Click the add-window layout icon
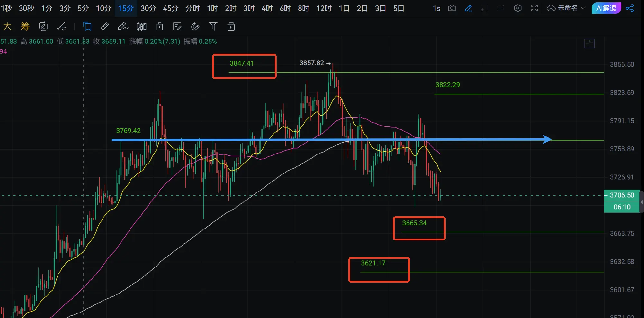The width and height of the screenshot is (644, 318). [x=484, y=8]
